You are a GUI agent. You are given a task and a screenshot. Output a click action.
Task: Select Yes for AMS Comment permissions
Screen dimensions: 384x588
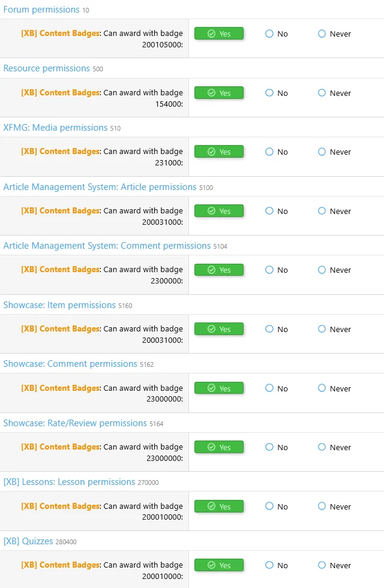[219, 270]
